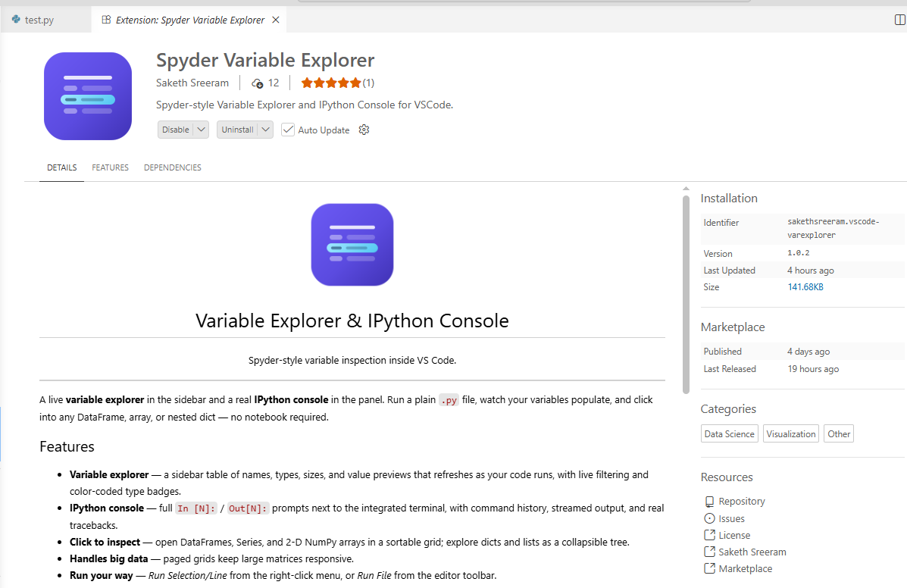This screenshot has width=907, height=588.
Task: Click the 141.68KB size link
Action: pyautogui.click(x=805, y=286)
